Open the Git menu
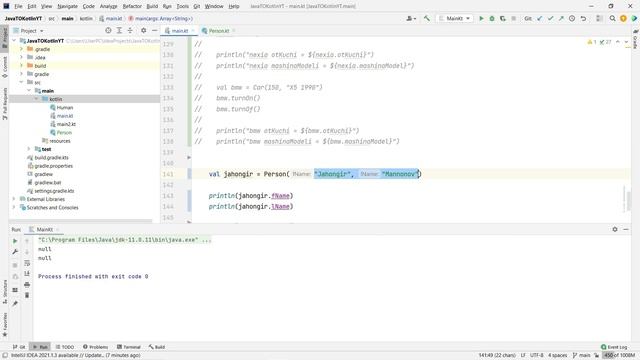Image resolution: width=640 pixels, height=360 pixels. click(x=197, y=7)
